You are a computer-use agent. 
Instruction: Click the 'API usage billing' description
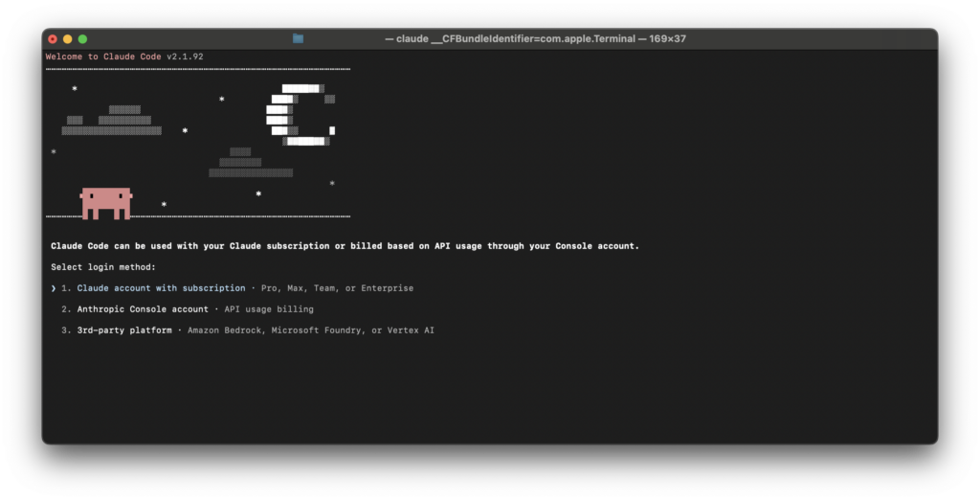click(269, 309)
